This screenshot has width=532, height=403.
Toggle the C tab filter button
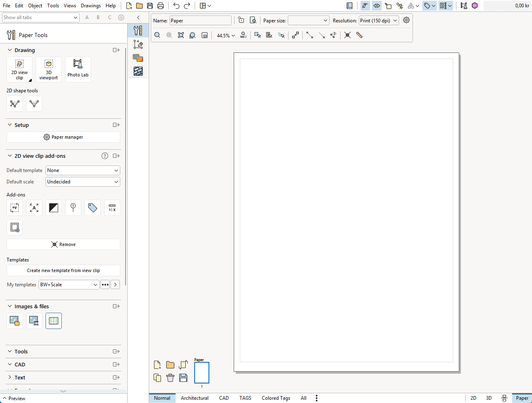pyautogui.click(x=110, y=17)
